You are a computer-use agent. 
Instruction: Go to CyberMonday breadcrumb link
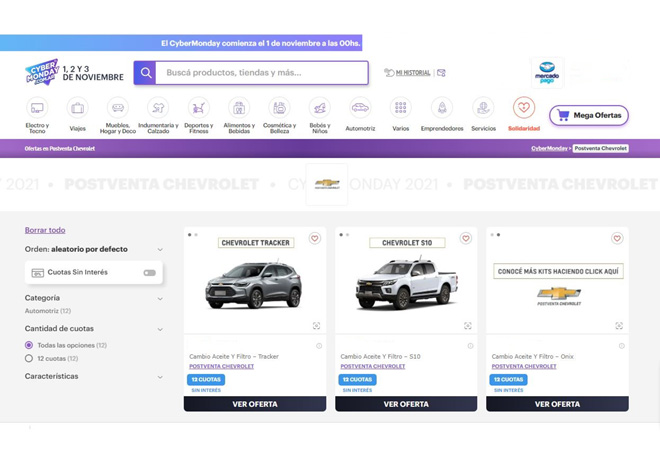[549, 148]
